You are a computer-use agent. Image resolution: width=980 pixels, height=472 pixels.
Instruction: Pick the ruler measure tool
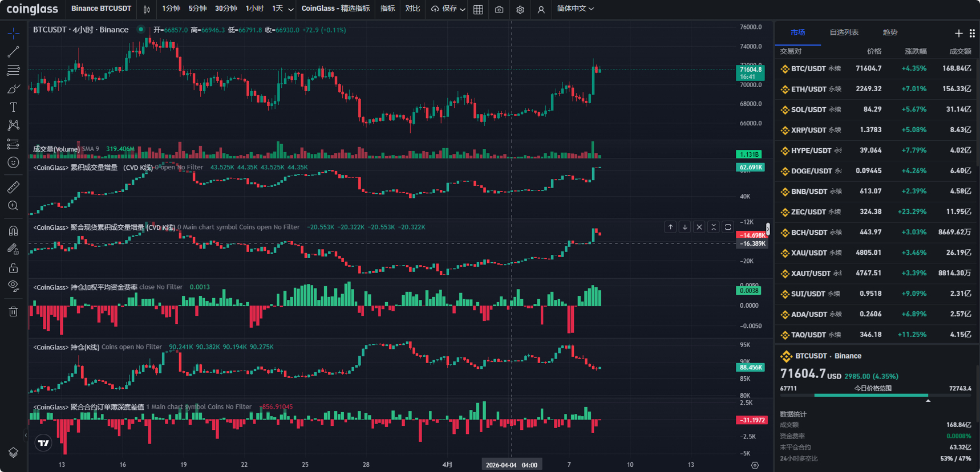(13, 187)
